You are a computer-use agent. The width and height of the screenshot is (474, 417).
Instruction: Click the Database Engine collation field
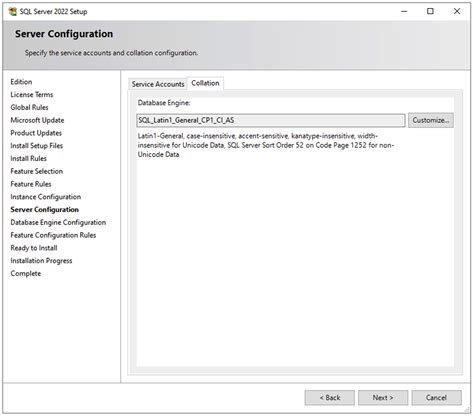coord(271,120)
